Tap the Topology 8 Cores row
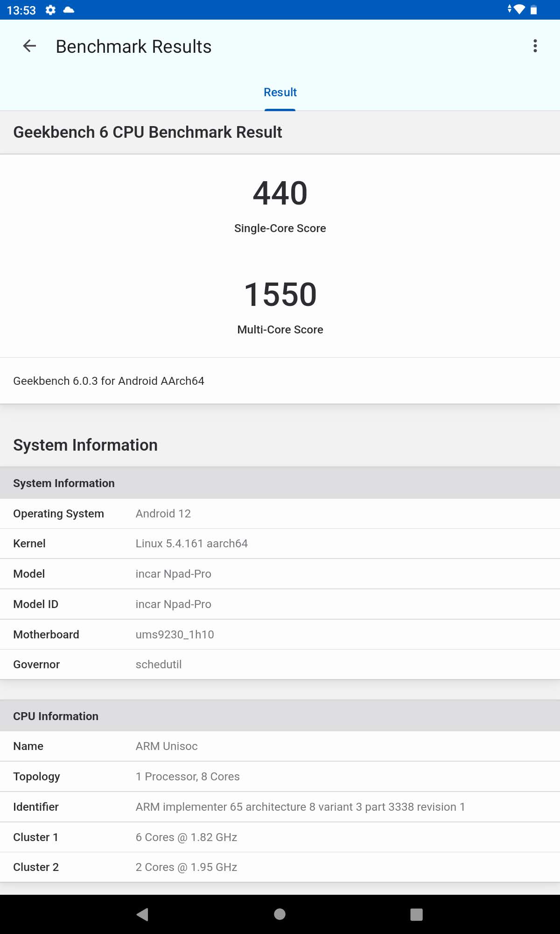Screen dimensions: 560x934 [280, 777]
